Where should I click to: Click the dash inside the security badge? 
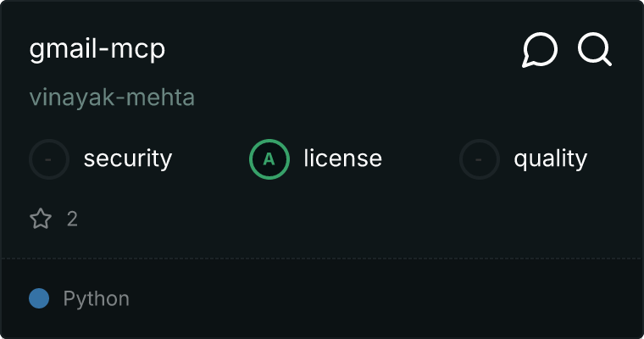(49, 158)
